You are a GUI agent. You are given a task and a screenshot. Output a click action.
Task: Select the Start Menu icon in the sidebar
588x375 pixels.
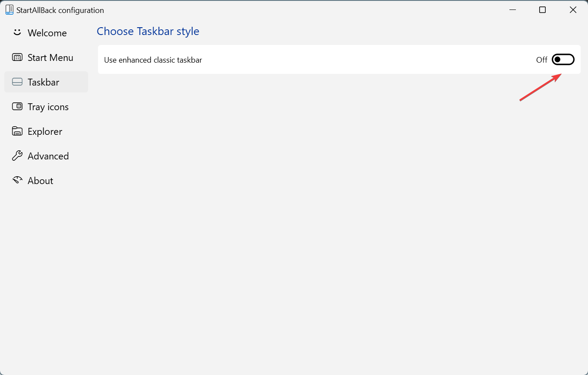[17, 57]
